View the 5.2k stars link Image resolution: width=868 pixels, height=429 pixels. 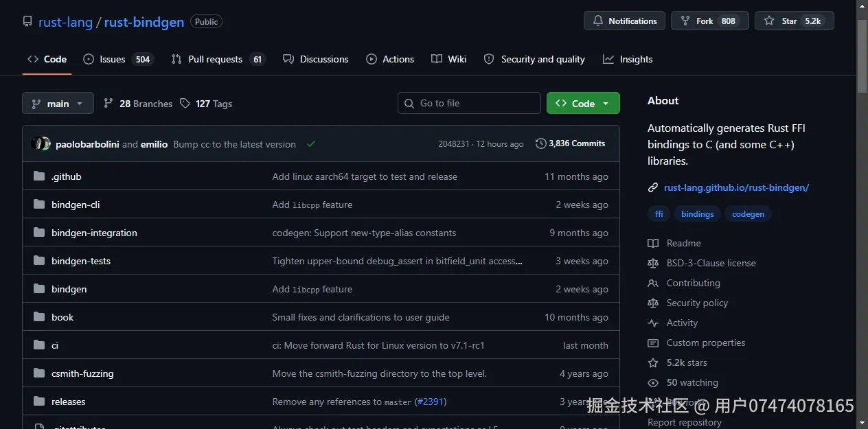pyautogui.click(x=677, y=362)
